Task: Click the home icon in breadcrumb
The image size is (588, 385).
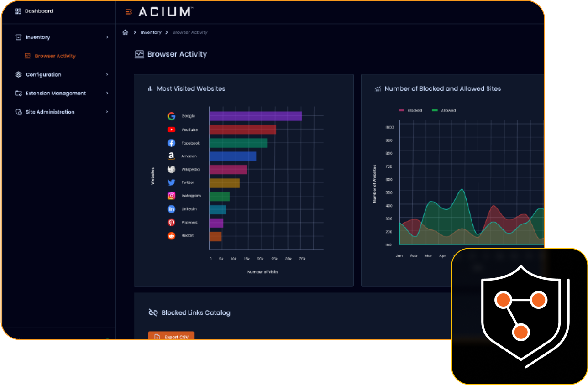Action: [x=125, y=32]
